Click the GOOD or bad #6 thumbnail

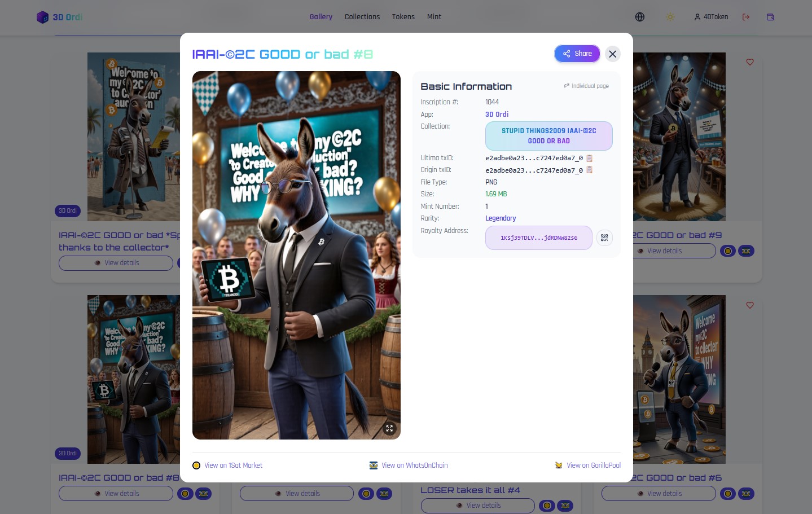(x=679, y=379)
